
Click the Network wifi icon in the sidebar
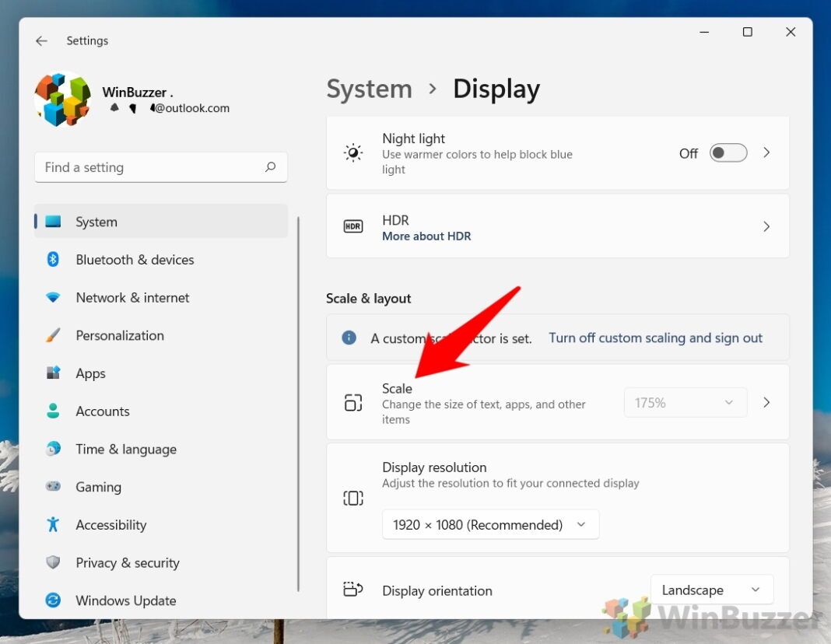[53, 297]
